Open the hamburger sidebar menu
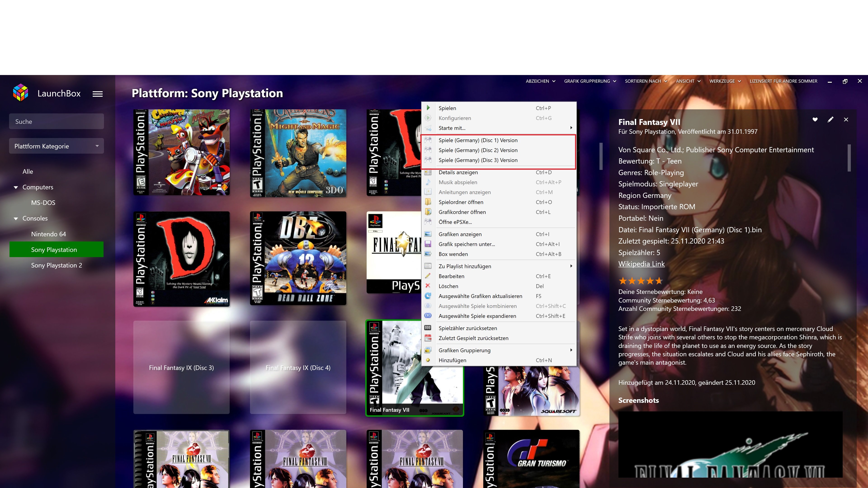 [x=97, y=94]
